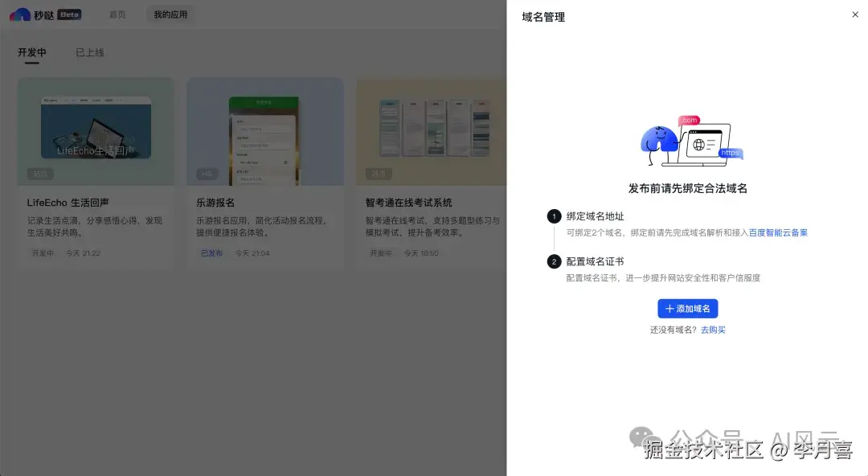Open the 去购买 link
This screenshot has height=476, width=868.
[x=714, y=330]
